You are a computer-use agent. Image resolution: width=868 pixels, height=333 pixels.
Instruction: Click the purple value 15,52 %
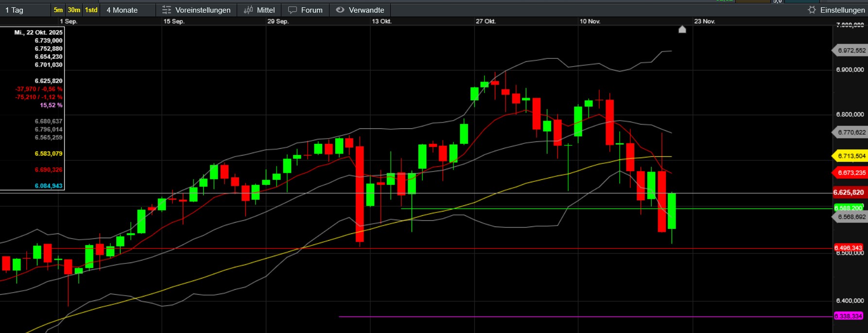coord(51,105)
